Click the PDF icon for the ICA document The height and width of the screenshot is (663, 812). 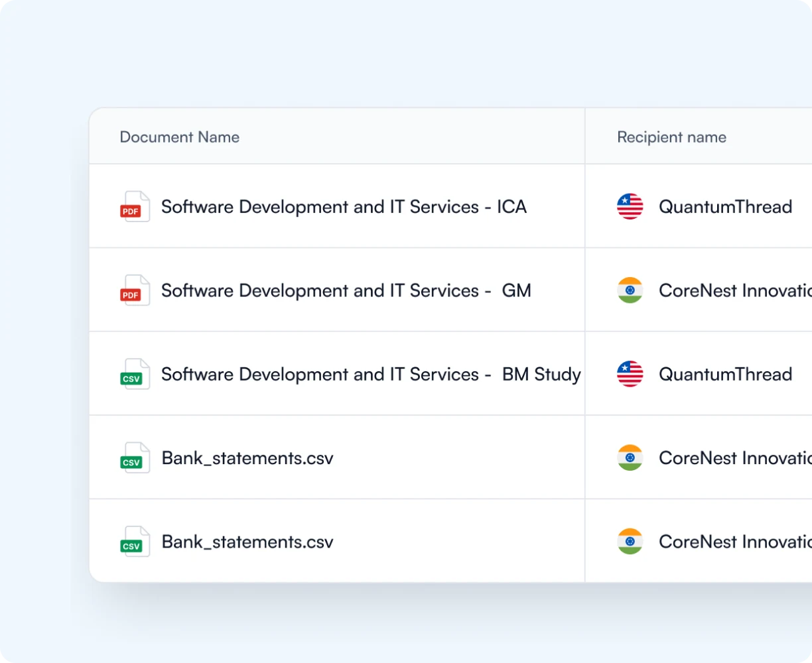[134, 206]
